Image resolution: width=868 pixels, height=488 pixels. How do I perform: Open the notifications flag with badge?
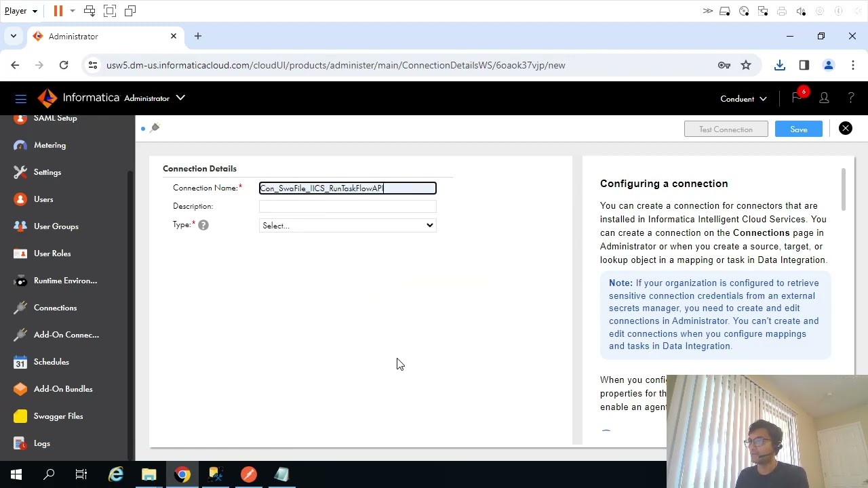(x=797, y=98)
